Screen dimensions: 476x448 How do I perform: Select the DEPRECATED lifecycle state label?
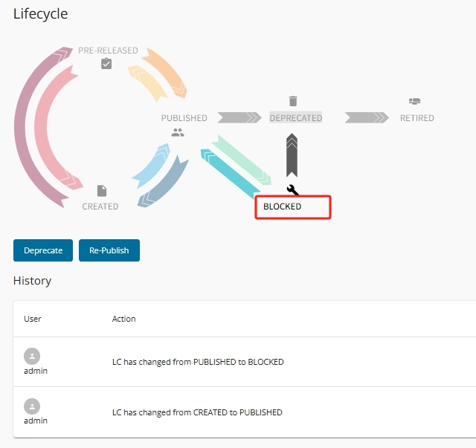coord(296,118)
